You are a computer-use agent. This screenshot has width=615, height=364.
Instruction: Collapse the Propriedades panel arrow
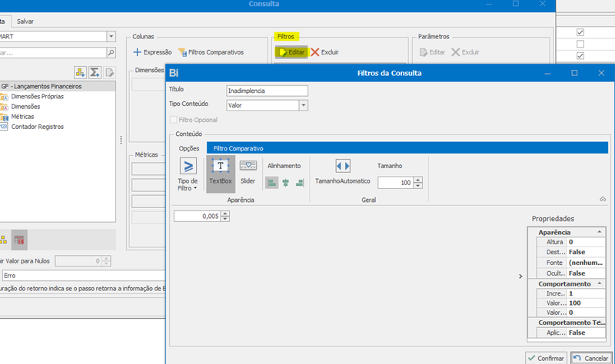(520, 276)
